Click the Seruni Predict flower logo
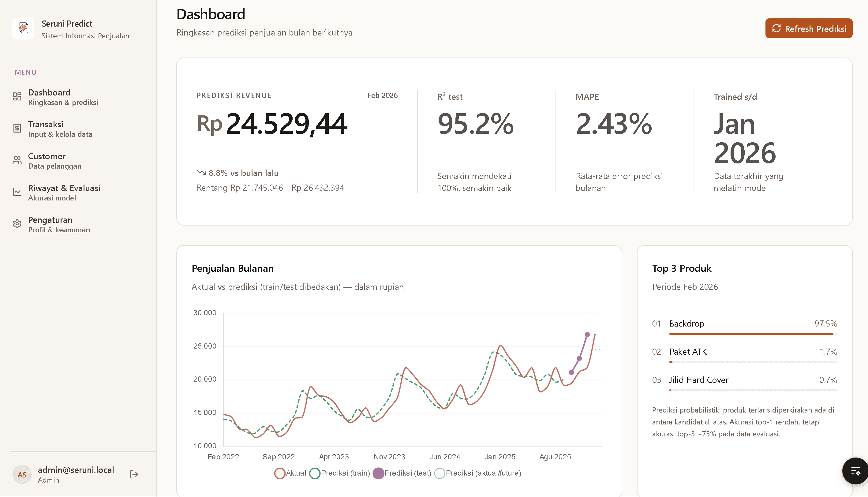The height and width of the screenshot is (497, 868). coord(23,28)
